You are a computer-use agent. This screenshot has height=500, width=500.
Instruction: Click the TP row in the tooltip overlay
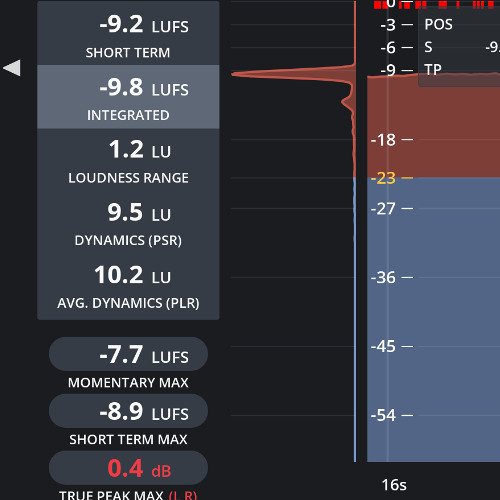pyautogui.click(x=459, y=70)
